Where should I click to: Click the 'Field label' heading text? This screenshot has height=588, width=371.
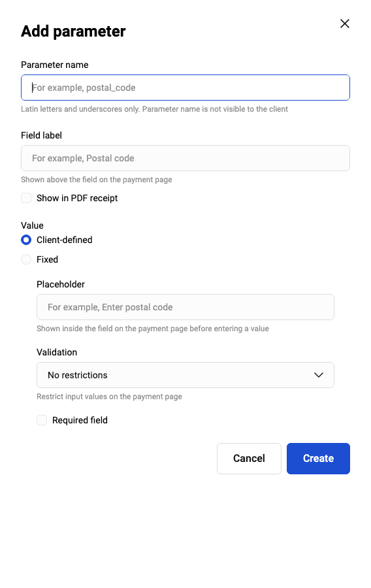coord(42,135)
